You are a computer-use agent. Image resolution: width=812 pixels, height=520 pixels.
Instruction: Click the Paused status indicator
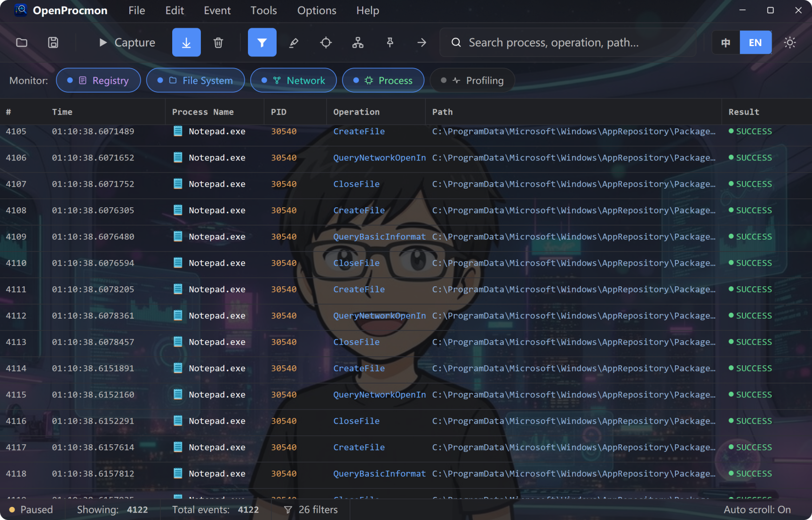point(31,510)
